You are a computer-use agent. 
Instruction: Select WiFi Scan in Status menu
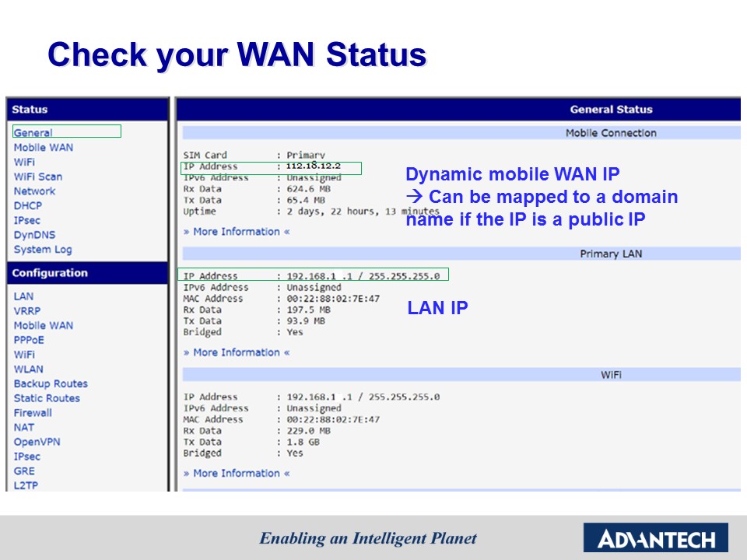pyautogui.click(x=37, y=177)
